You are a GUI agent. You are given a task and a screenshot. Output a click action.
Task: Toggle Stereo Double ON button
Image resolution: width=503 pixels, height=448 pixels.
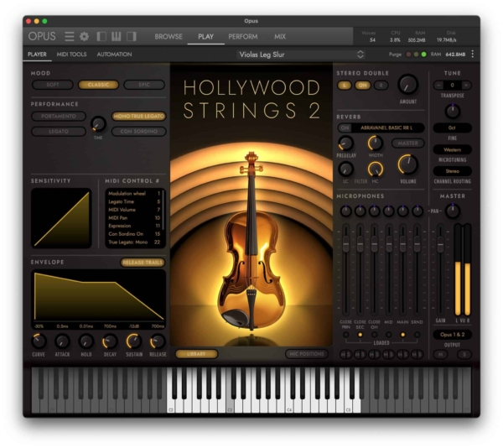tap(362, 86)
